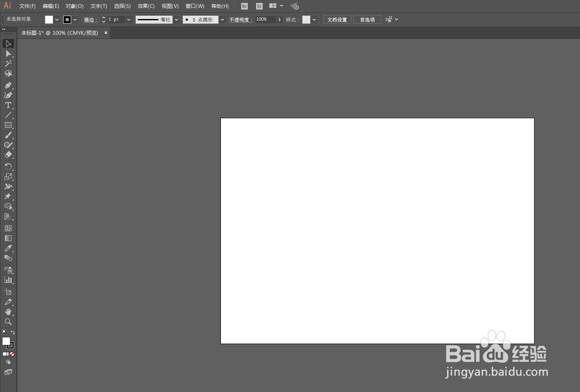
Task: Click the 首选项 button
Action: (367, 19)
